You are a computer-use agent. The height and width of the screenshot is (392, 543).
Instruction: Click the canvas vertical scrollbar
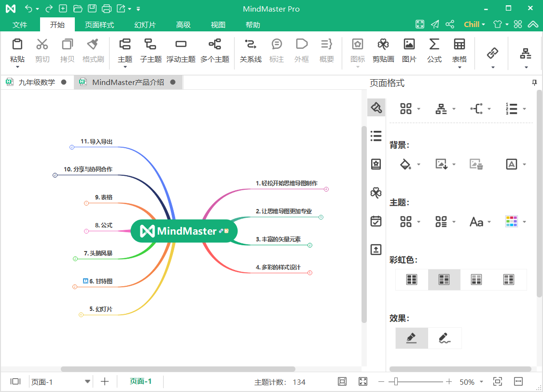tap(364, 224)
